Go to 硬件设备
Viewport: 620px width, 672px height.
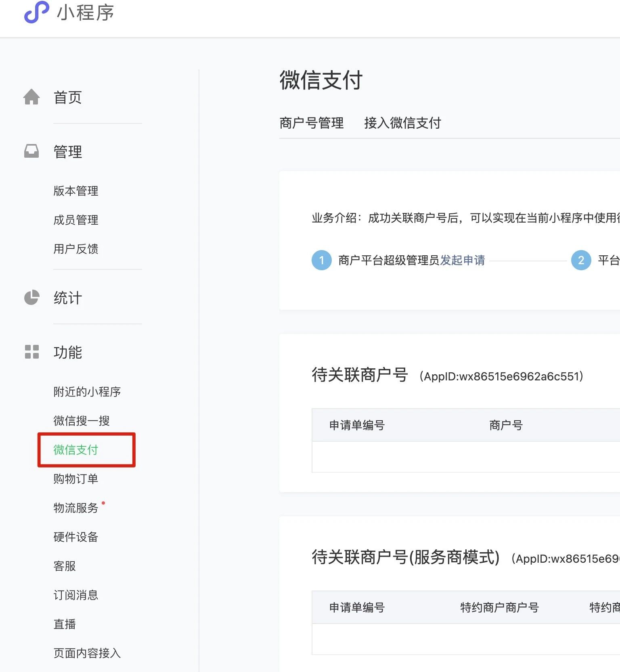pyautogui.click(x=76, y=537)
